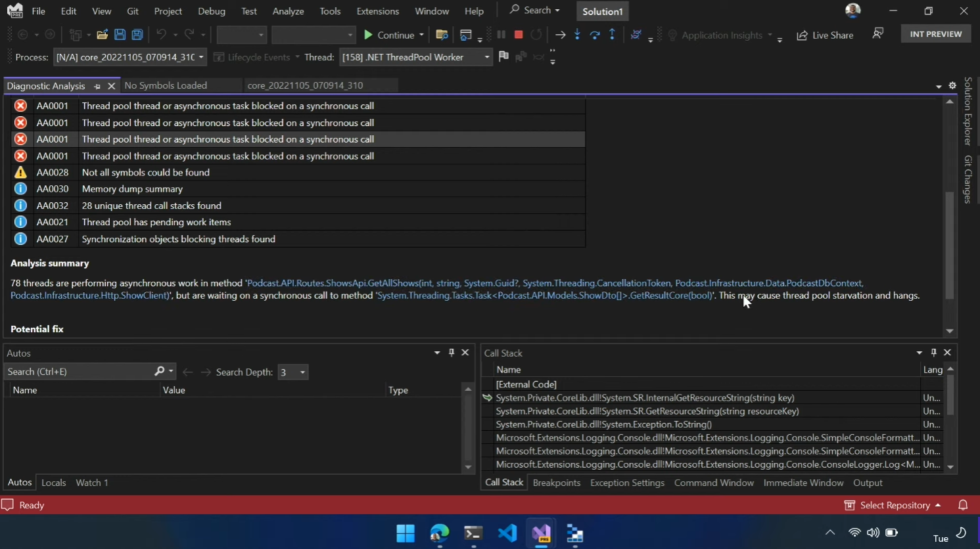Open the Debug menu
The height and width of the screenshot is (549, 980).
click(x=211, y=11)
